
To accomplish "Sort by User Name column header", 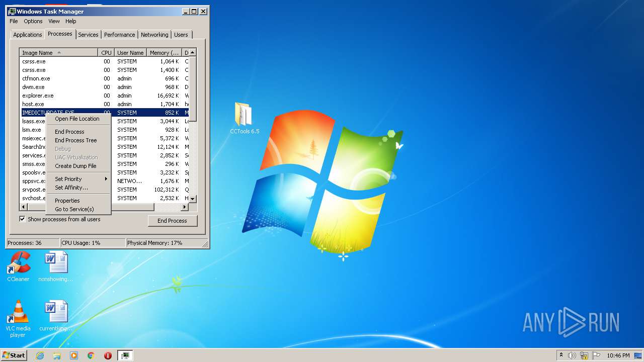I will point(130,53).
